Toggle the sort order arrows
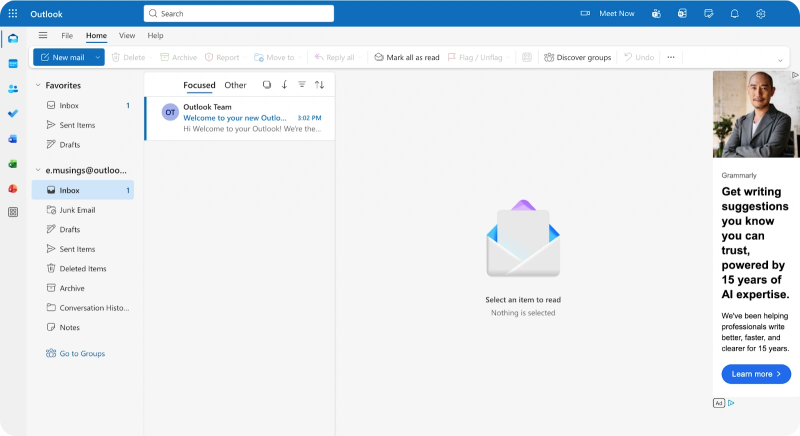Image resolution: width=800 pixels, height=436 pixels. (320, 85)
